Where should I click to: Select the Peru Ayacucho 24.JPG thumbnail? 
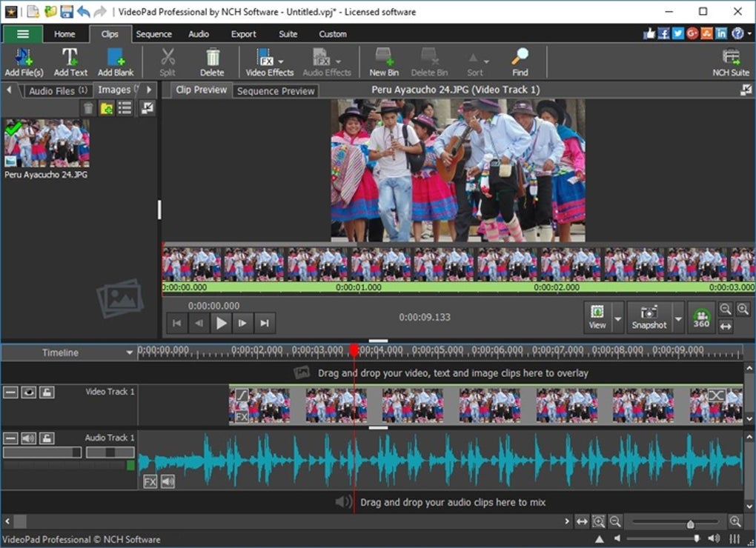pyautogui.click(x=46, y=144)
